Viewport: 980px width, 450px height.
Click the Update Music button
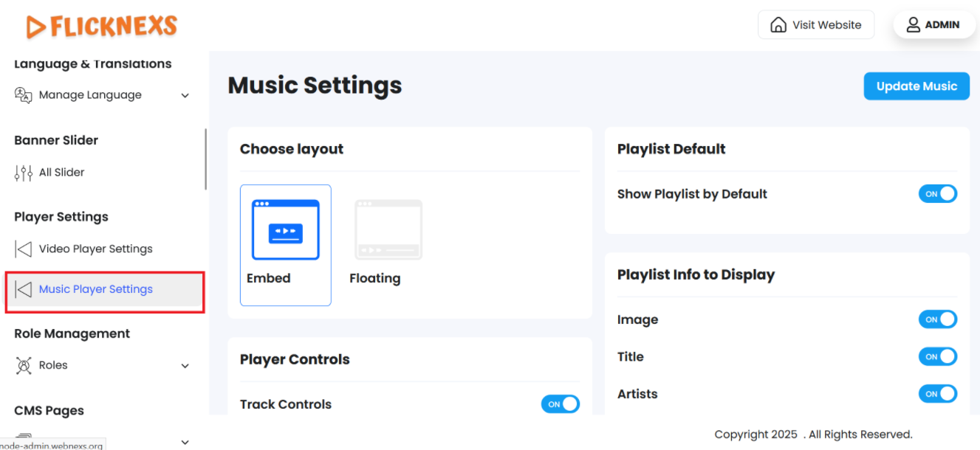click(x=916, y=86)
